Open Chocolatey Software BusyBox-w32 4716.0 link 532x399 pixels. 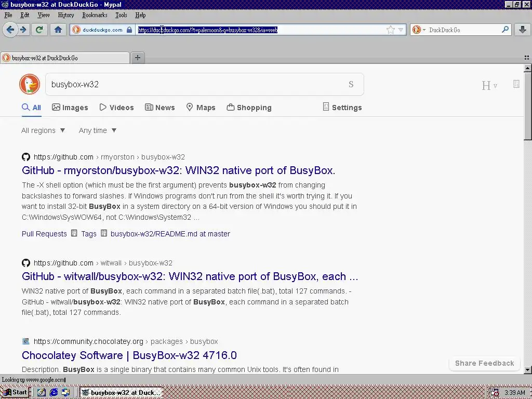click(x=129, y=355)
